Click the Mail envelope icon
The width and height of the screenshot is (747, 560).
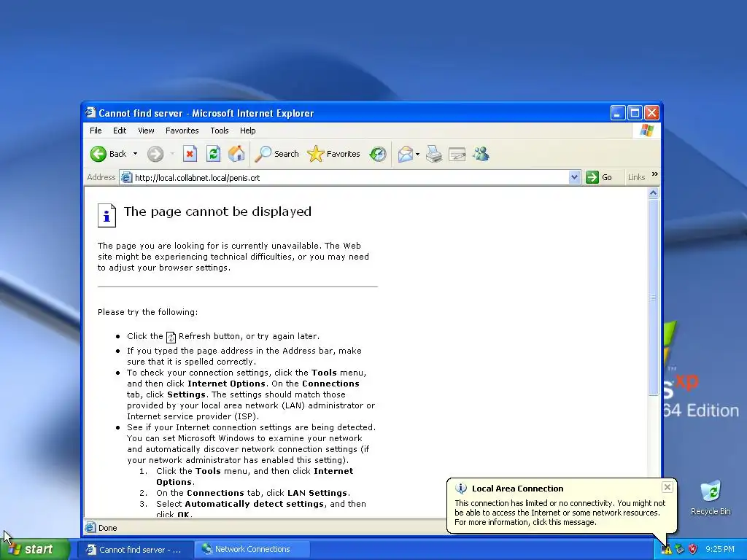click(x=406, y=154)
